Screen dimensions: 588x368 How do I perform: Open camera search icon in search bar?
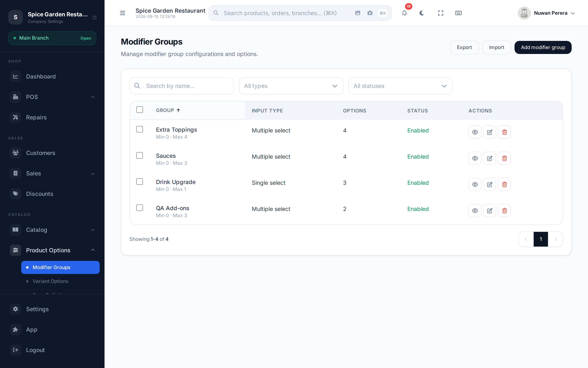coord(370,13)
